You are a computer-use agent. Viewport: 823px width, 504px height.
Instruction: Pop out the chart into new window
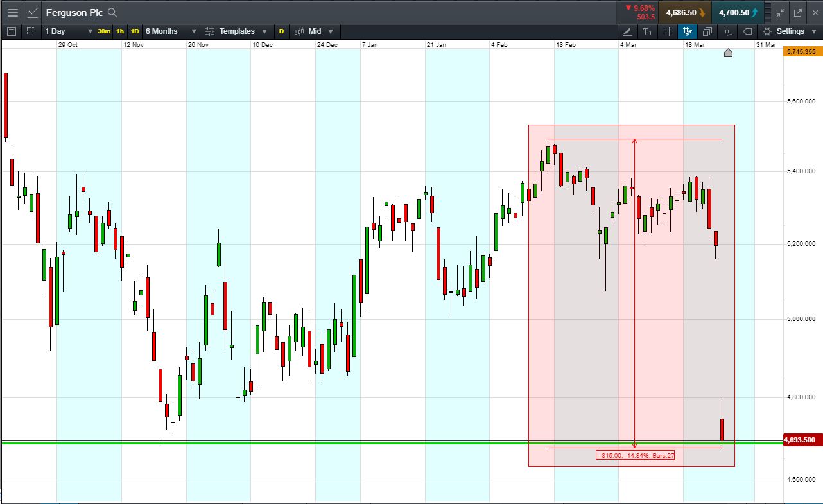point(798,12)
